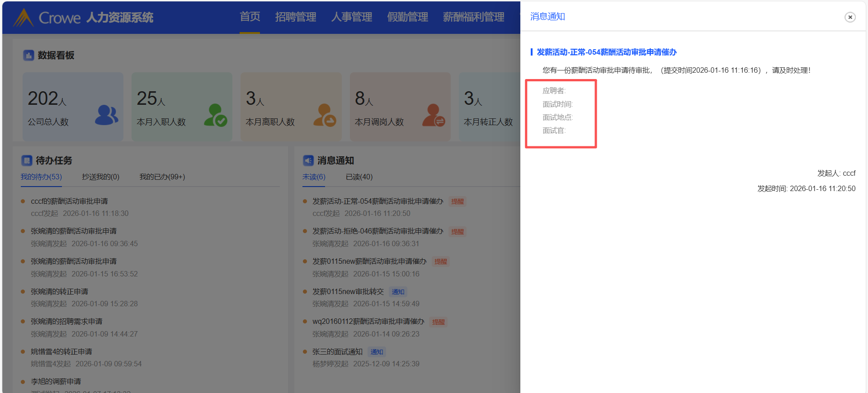Click the 面试官: label in panel

pos(554,131)
